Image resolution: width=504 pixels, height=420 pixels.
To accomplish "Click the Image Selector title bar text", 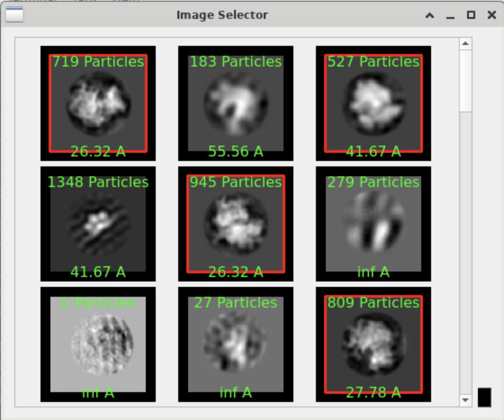I will pyautogui.click(x=222, y=15).
